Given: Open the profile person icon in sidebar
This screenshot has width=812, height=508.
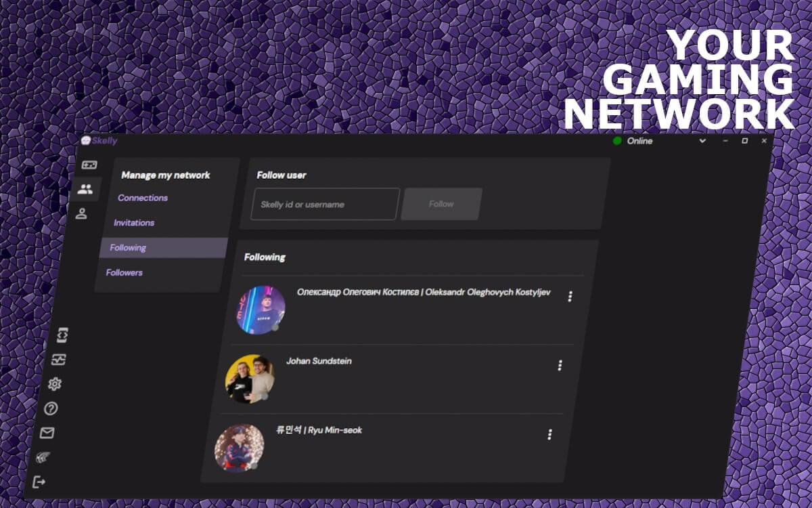Looking at the screenshot, I should (x=81, y=214).
